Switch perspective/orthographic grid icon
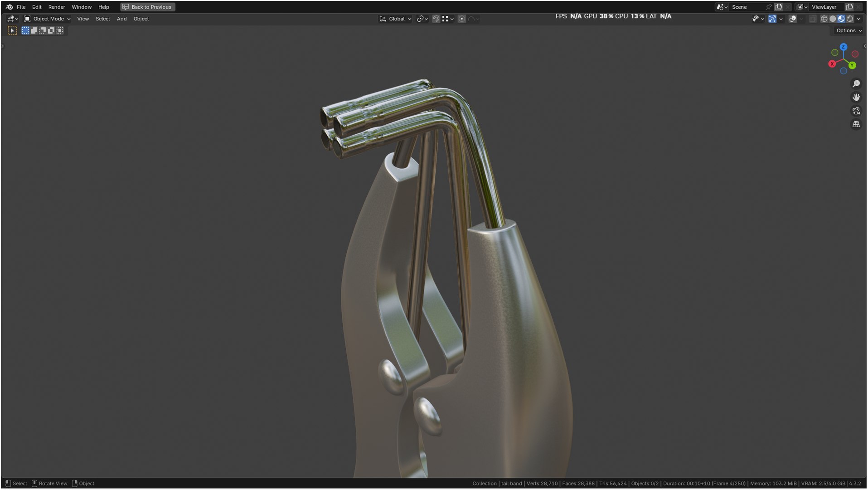This screenshot has width=868, height=490. (856, 124)
